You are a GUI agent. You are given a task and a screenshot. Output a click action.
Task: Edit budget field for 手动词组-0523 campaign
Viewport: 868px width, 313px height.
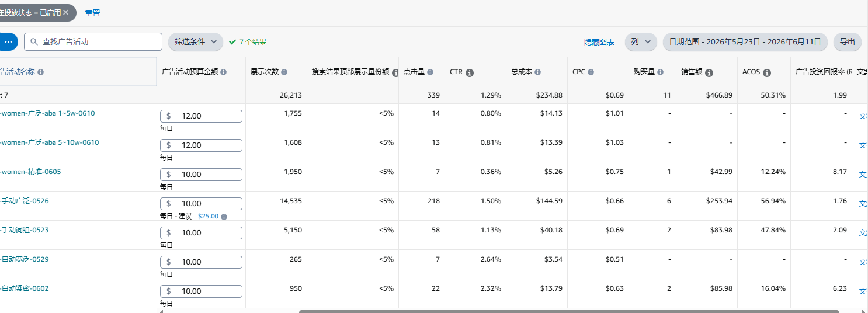coord(201,233)
